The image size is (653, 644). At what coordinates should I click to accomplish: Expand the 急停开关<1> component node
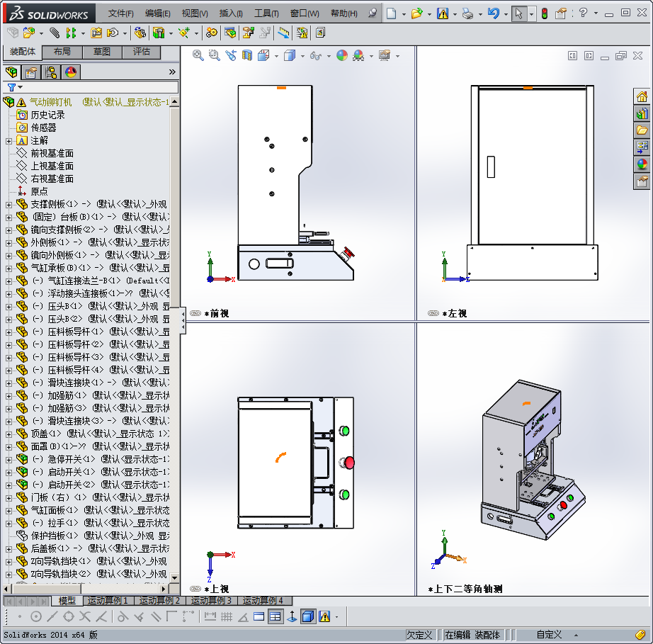tap(8, 460)
